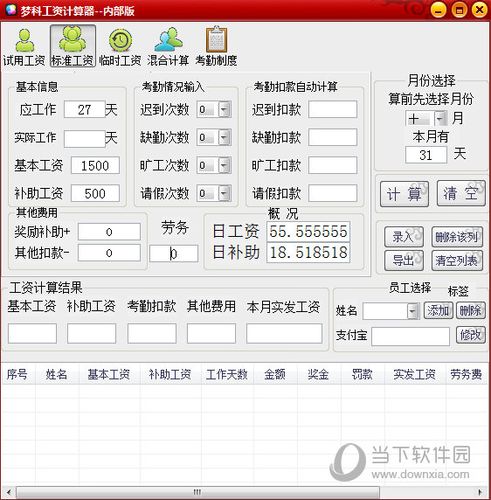Open the 试用工资 calculator icon

[x=24, y=47]
